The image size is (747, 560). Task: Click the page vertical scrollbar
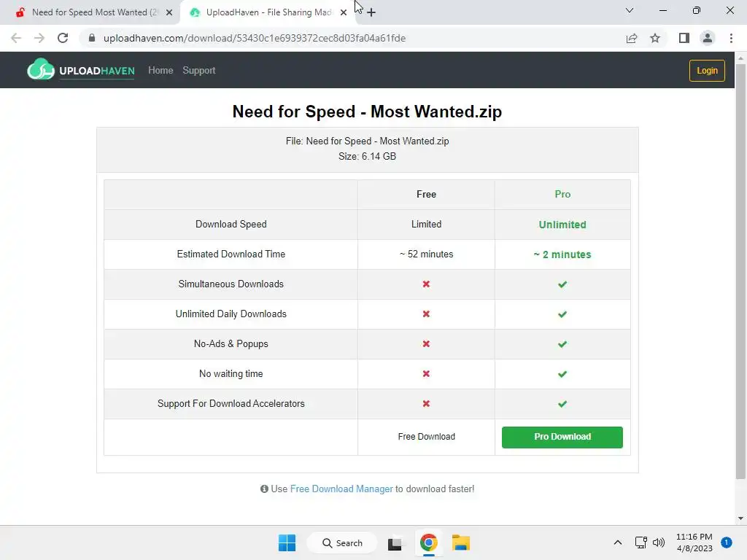(x=740, y=271)
